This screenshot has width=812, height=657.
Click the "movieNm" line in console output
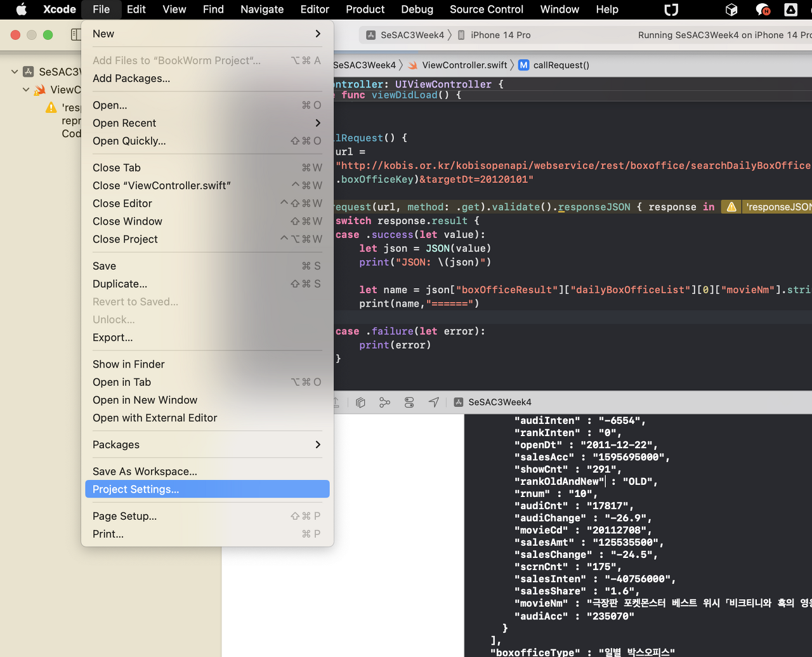[663, 603]
